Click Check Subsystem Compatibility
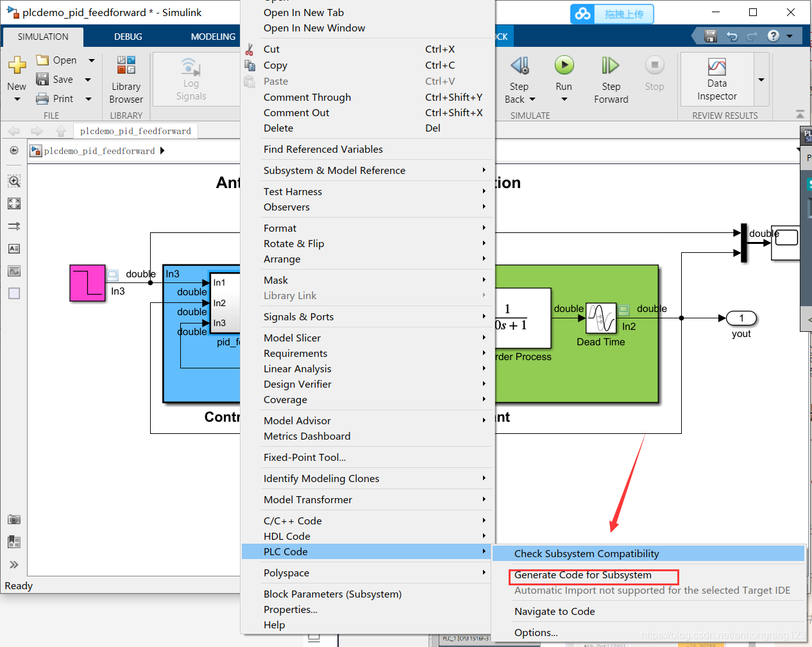Screen dimensions: 812x647 pyautogui.click(x=648, y=554)
